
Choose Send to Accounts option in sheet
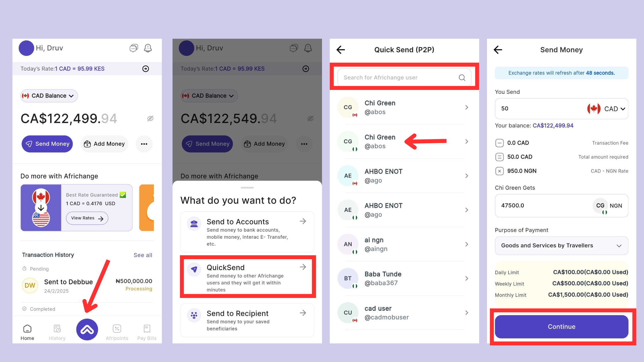[x=247, y=232]
